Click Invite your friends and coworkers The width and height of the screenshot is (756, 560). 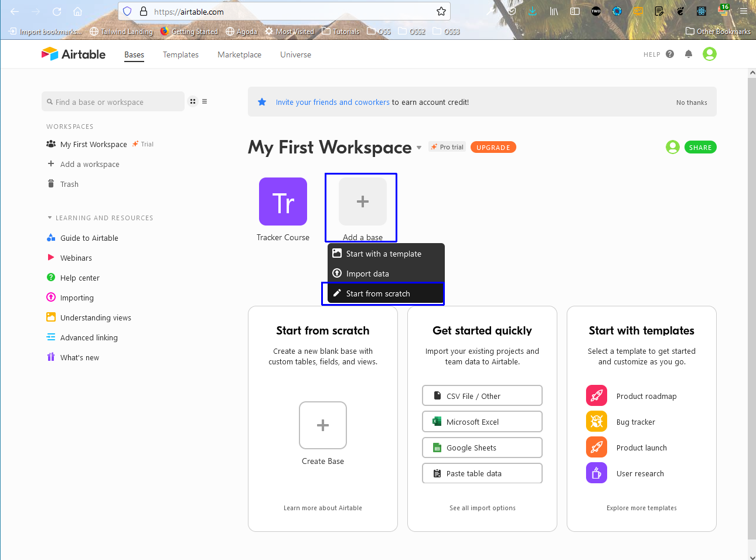point(332,102)
